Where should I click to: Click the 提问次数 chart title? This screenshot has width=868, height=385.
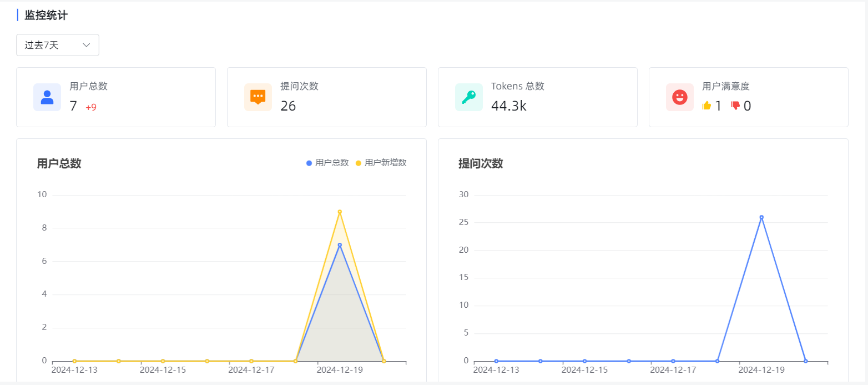pyautogui.click(x=481, y=163)
